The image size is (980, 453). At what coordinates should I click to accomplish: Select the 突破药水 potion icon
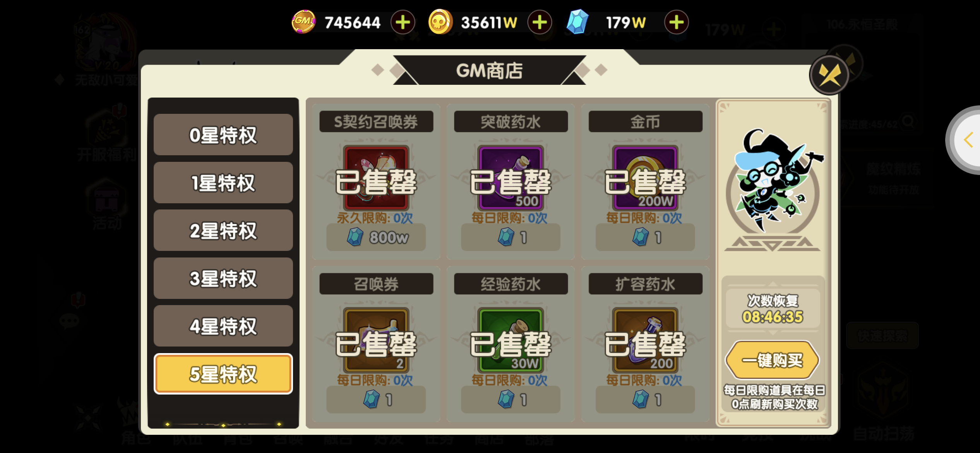coord(511,178)
